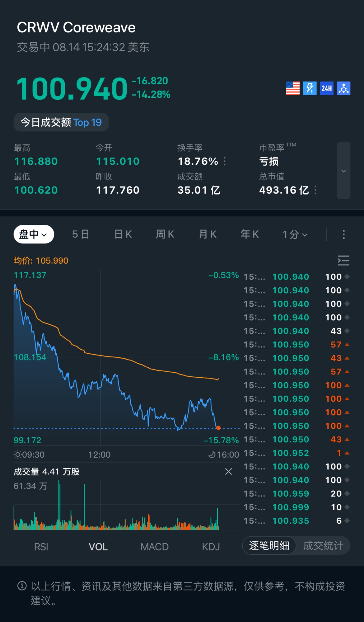Tap the dots beside turnover rate 18.76%

225,161
